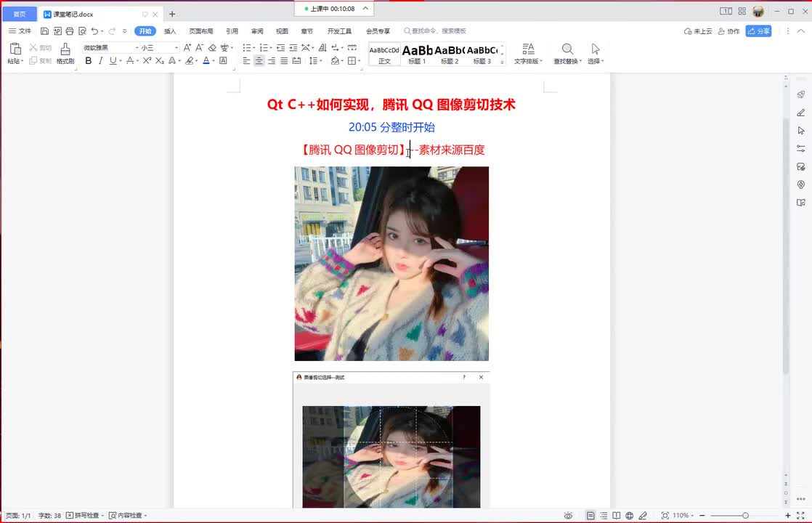
Task: Click the Paste clipboard icon
Action: (15, 49)
